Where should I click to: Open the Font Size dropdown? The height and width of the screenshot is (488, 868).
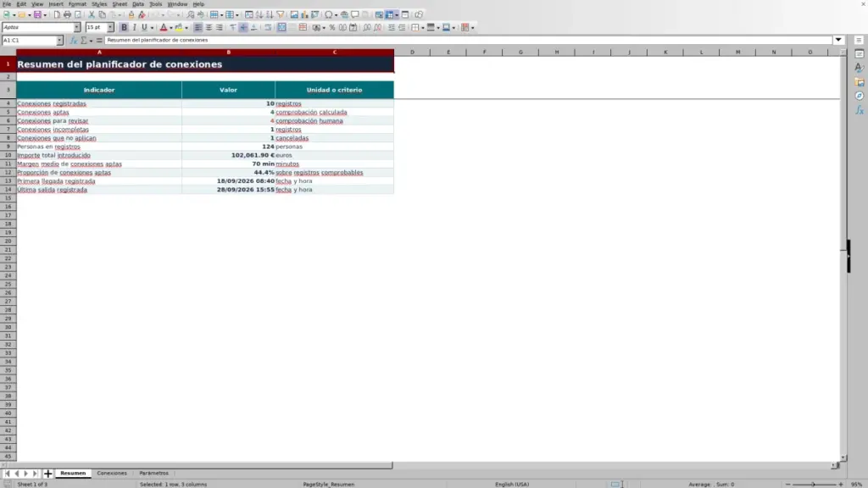[x=110, y=27]
